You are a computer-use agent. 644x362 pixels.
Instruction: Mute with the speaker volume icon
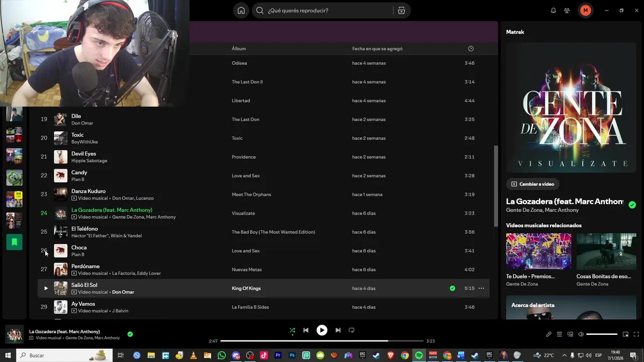point(581,334)
